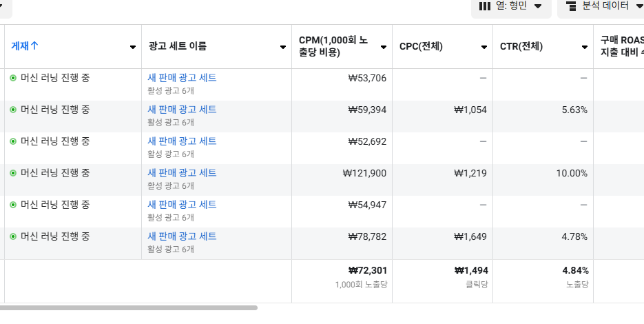644x324 pixels.
Task: Open the CPM column header dropdown arrow
Action: click(384, 48)
